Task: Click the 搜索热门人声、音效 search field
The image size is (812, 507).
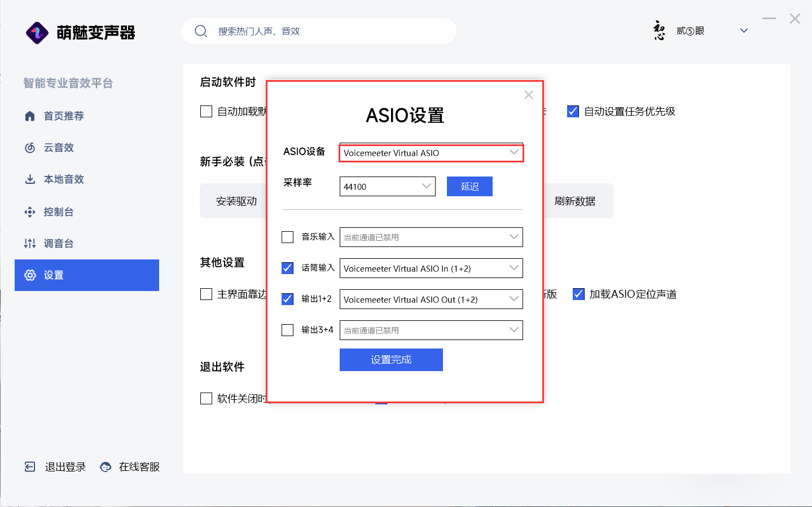Action: (x=319, y=31)
